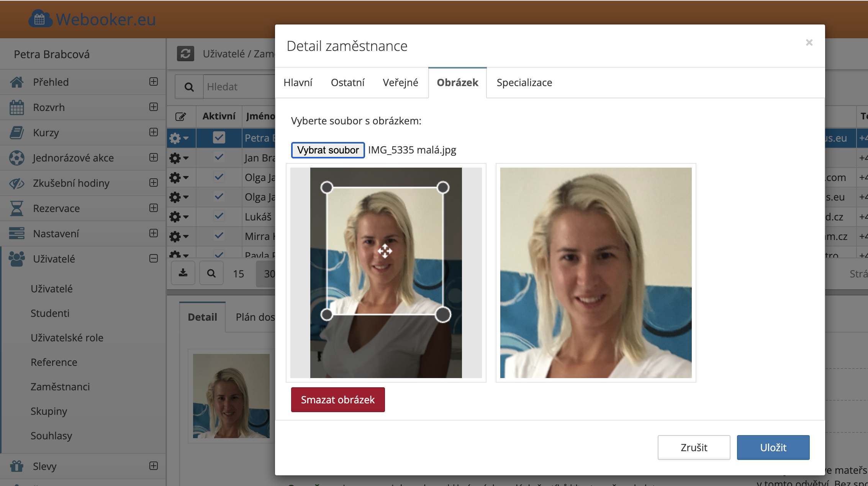Open the Hlavní tab

coord(298,83)
